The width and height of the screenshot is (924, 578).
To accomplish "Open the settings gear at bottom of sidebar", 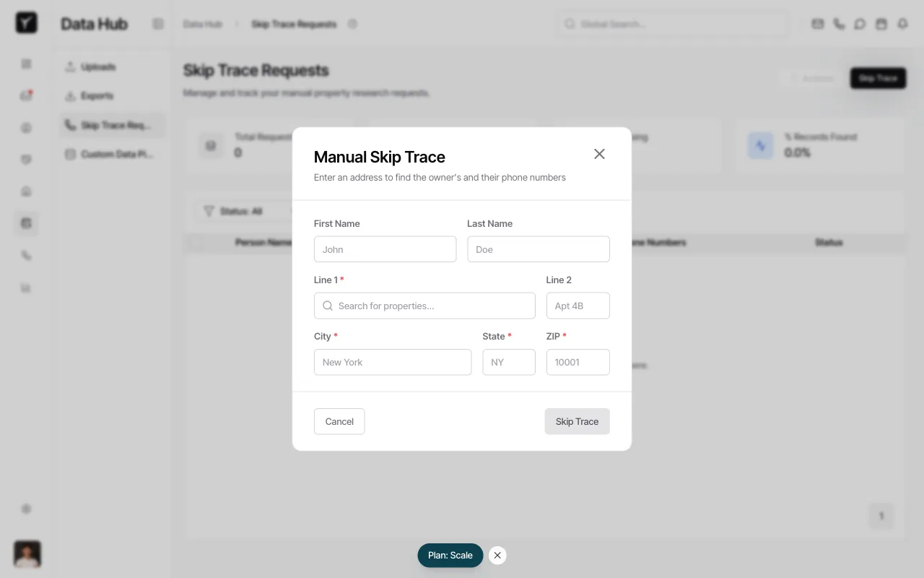I will pyautogui.click(x=27, y=509).
